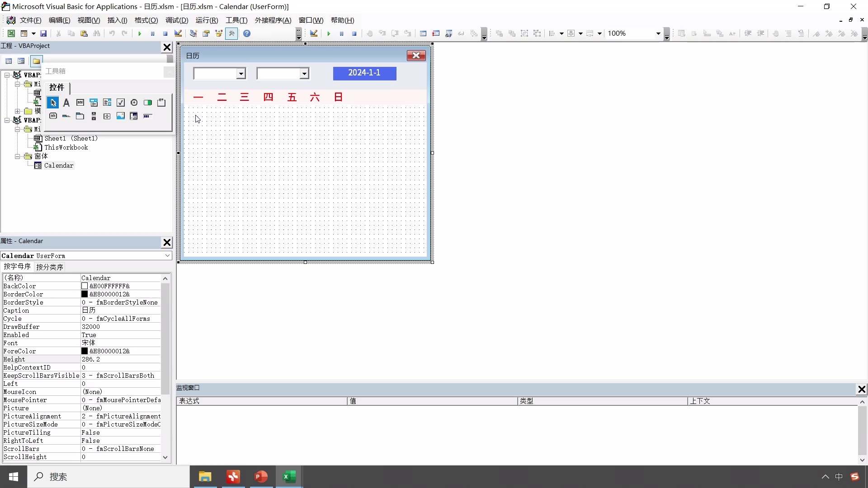Click the BackColor white color swatch
This screenshot has width=868, height=488.
pos(85,286)
